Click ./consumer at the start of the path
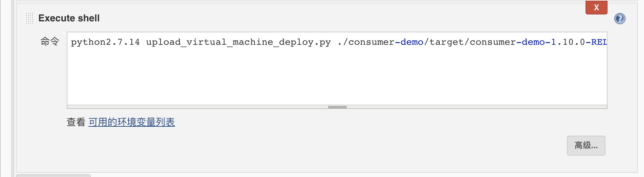This screenshot has height=177, width=644. point(366,42)
